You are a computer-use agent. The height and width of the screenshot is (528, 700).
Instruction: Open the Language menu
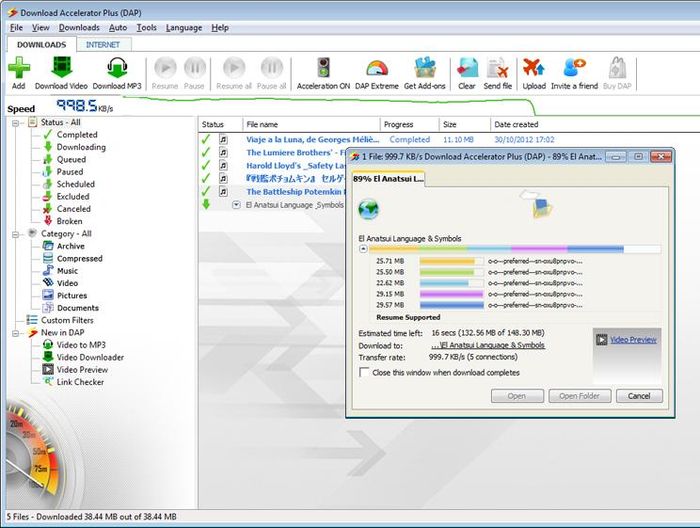pyautogui.click(x=184, y=27)
